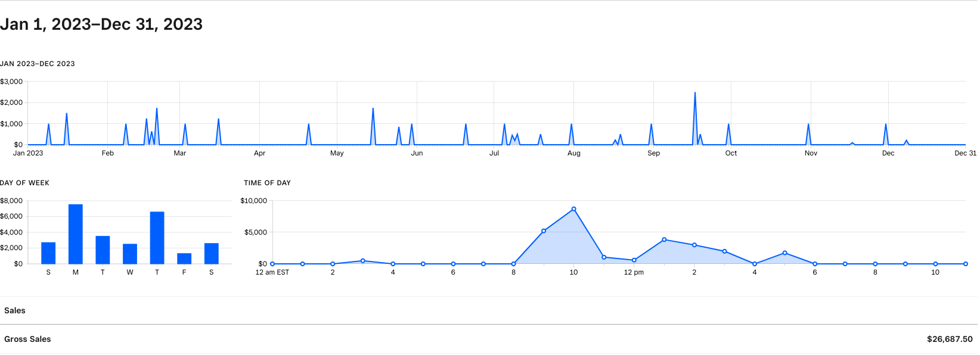Click the 10 am peak point in Time of Day
This screenshot has height=355, width=980.
click(574, 209)
